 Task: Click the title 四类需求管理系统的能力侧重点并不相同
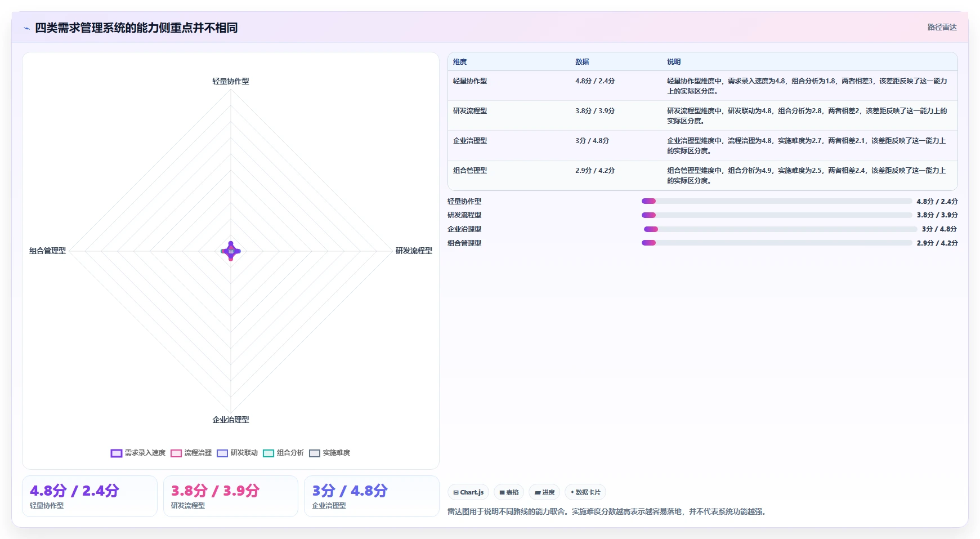136,28
